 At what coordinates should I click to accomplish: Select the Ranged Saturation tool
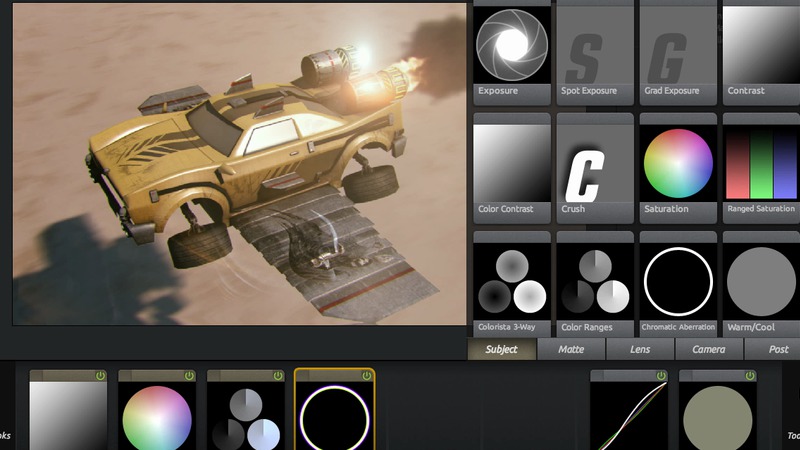[761, 168]
